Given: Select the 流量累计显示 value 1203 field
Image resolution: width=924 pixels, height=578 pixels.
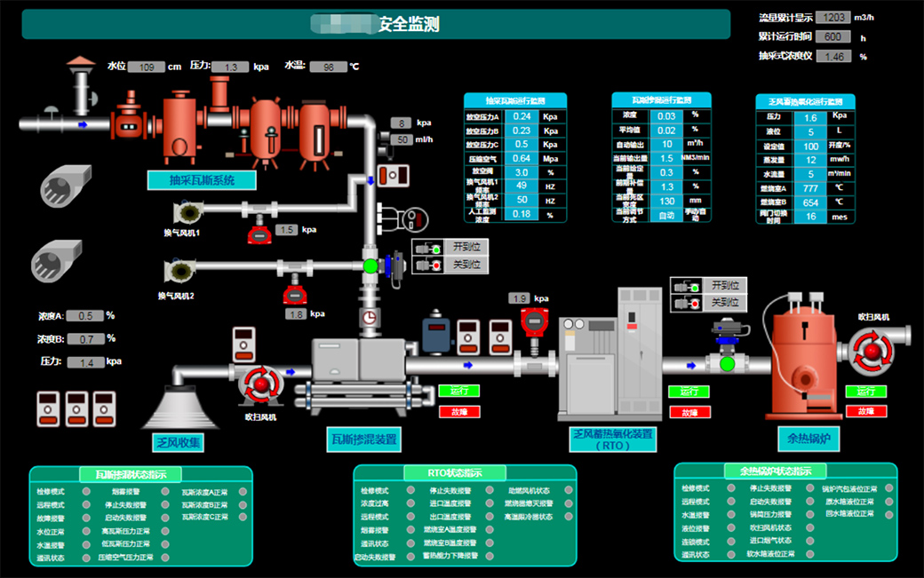Looking at the screenshot, I should [x=832, y=17].
